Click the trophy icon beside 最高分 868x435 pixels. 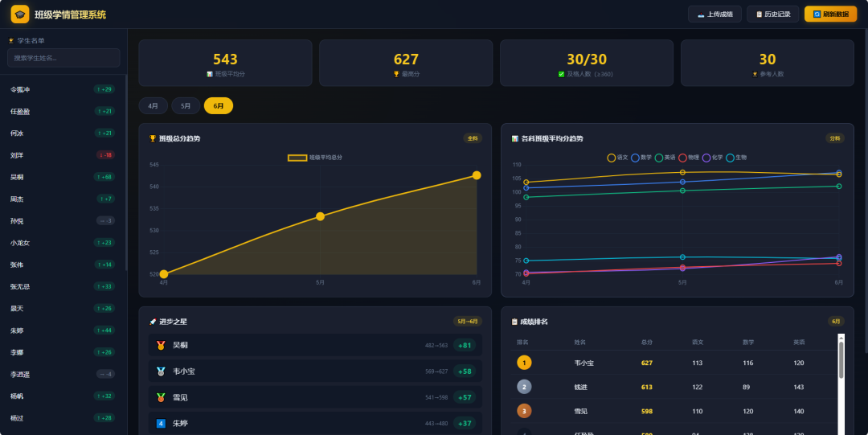pos(396,74)
